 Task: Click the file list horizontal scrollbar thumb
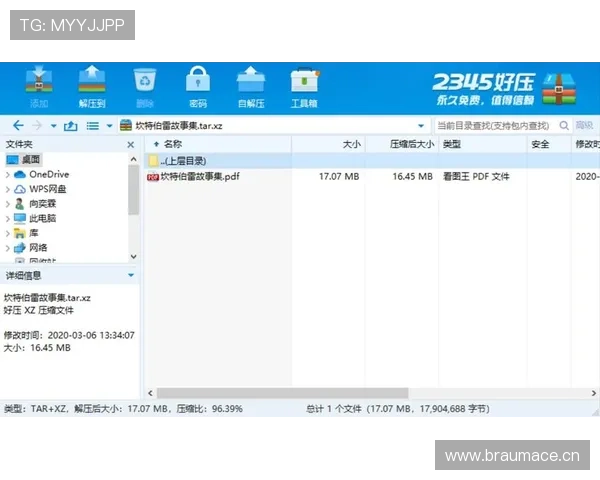click(282, 393)
